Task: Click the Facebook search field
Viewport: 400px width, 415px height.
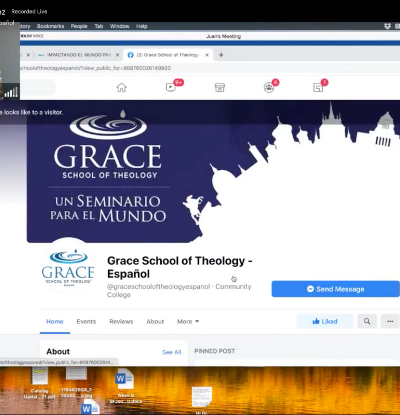Action: (x=37, y=88)
